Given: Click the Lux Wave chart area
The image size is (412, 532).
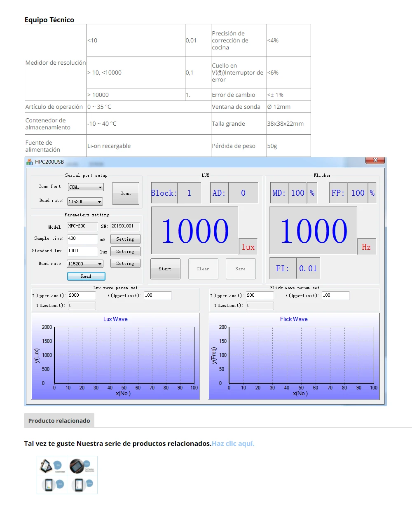Looking at the screenshot, I should click(116, 356).
